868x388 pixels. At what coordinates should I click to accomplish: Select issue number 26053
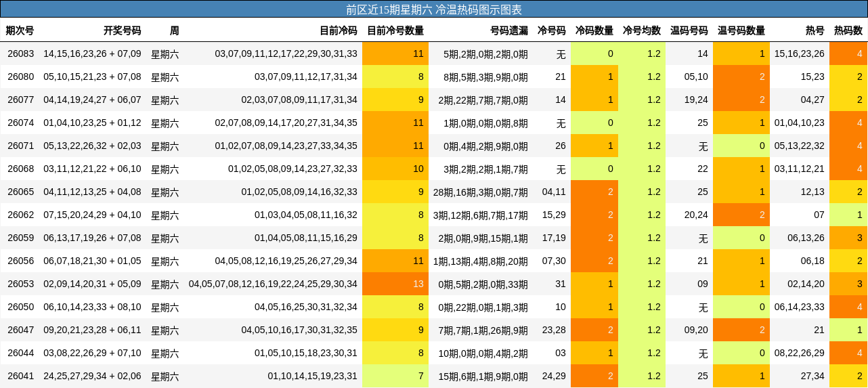pos(21,284)
